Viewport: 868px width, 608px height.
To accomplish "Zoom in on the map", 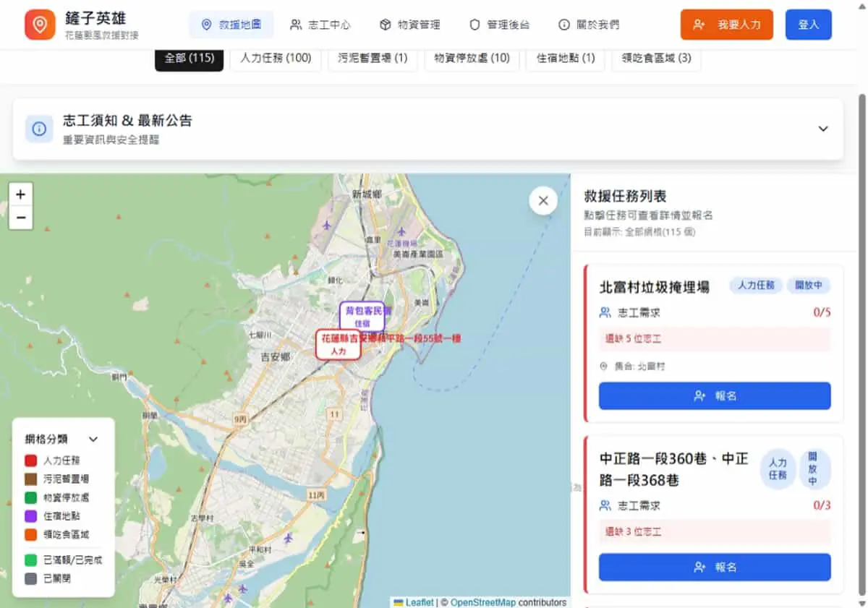I will point(20,194).
